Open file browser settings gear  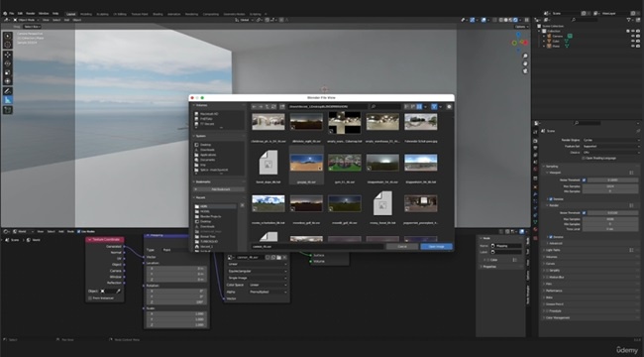coord(449,106)
